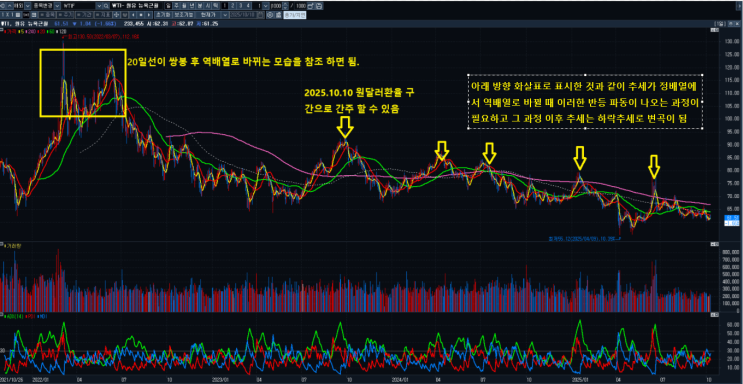
Task: Select preset number 3 button
Action: coord(240,6)
